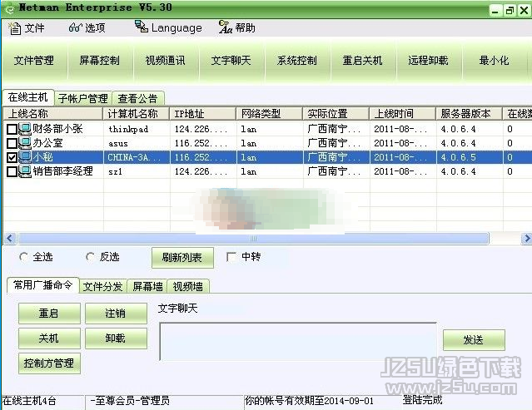Check the box for 办公室
This screenshot has height=410, width=532.
(12, 143)
